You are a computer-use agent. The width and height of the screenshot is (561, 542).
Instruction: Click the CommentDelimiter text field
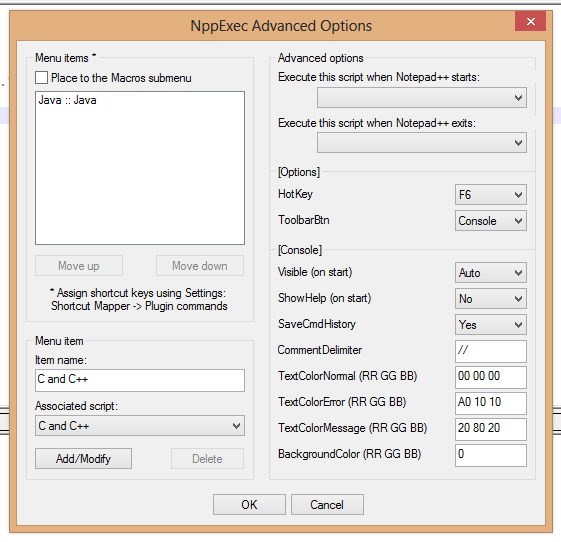[x=491, y=351]
